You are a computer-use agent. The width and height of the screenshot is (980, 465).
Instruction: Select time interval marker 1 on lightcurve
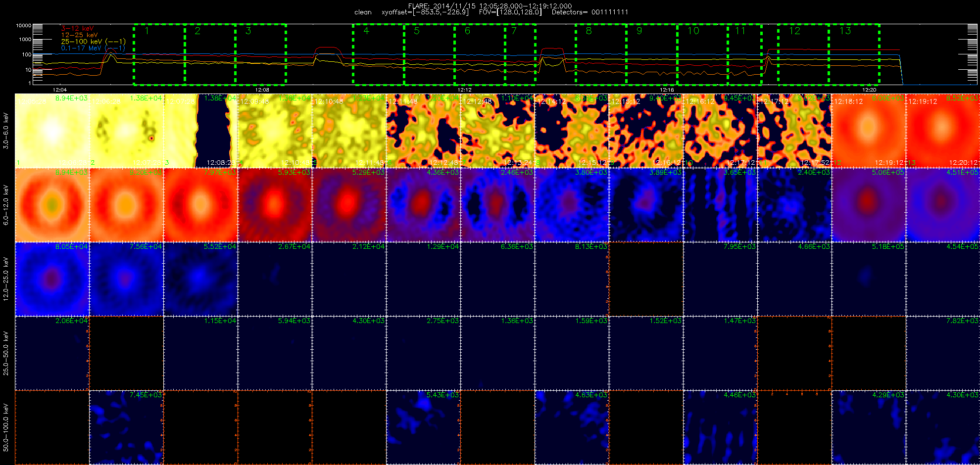click(x=147, y=31)
